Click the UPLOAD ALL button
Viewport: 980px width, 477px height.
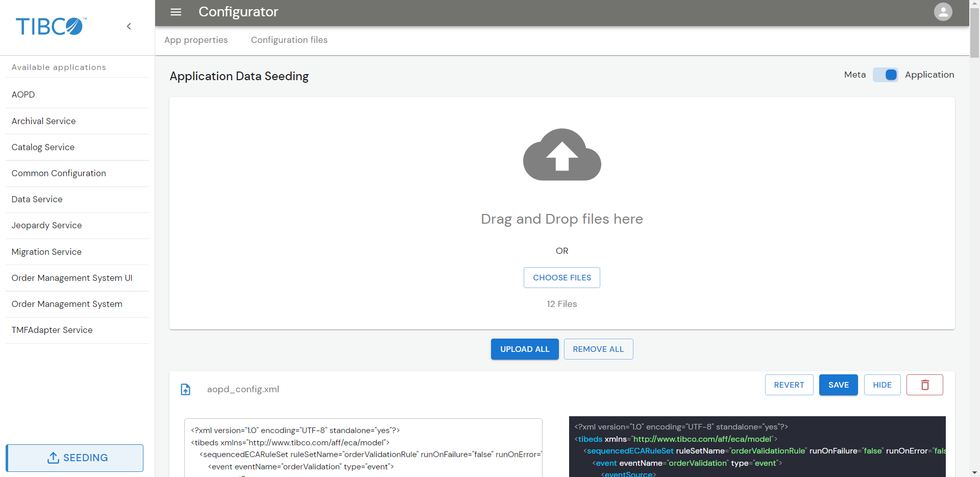525,349
